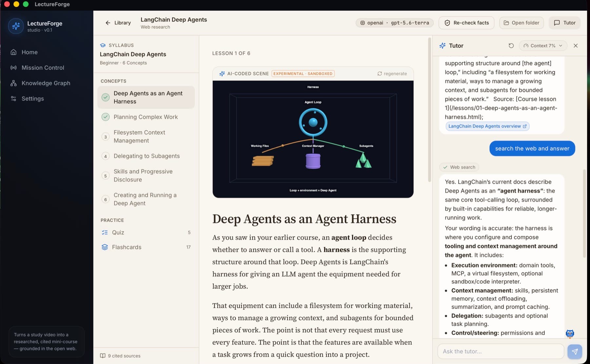Send the tutor message
This screenshot has height=364, width=590.
click(x=575, y=352)
